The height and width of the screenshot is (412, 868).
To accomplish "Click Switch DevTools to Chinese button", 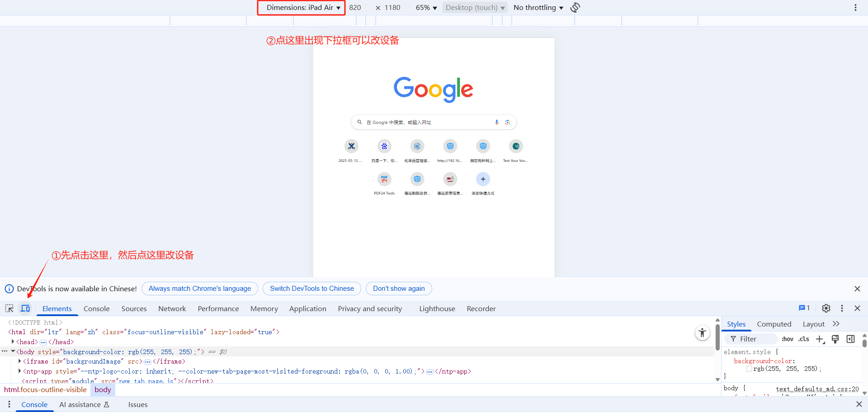I will [312, 289].
